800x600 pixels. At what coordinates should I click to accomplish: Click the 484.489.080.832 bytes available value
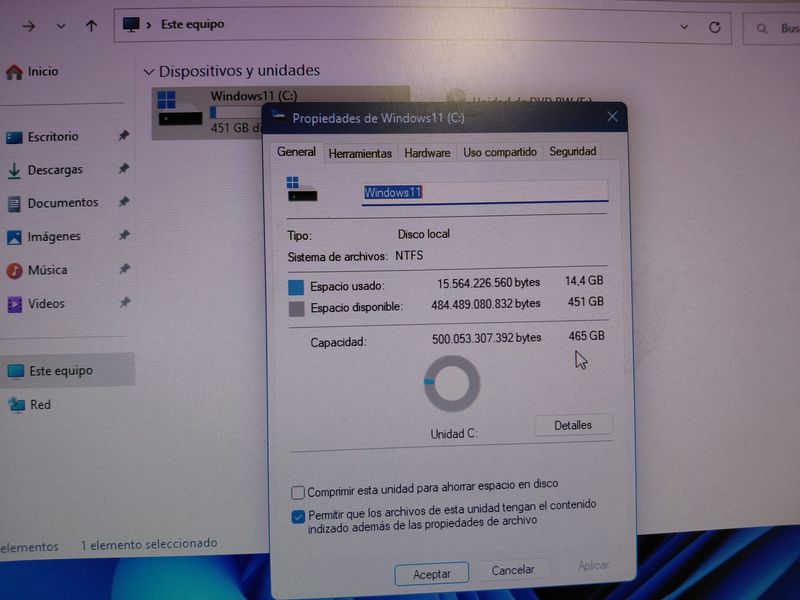(486, 305)
